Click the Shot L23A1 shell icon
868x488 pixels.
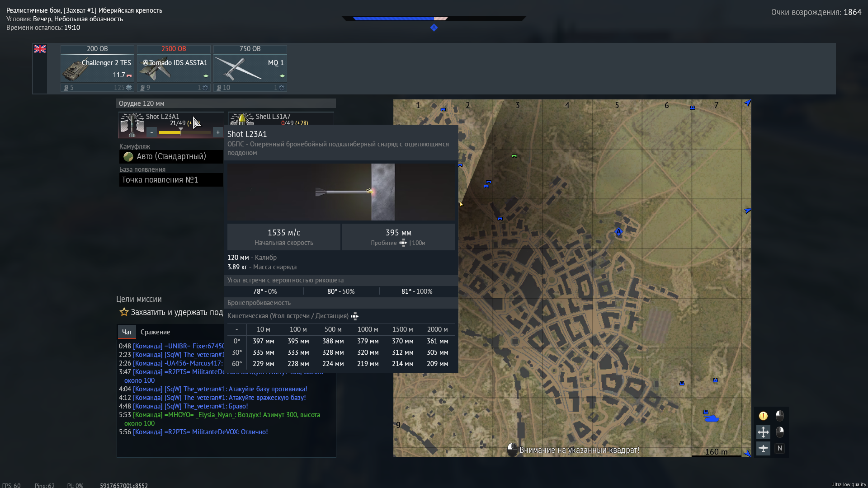tap(132, 125)
